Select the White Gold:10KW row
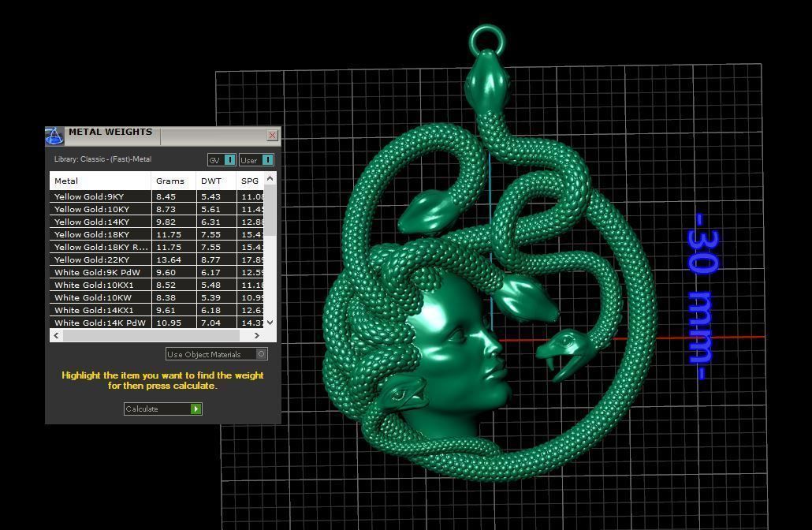 pyautogui.click(x=157, y=297)
